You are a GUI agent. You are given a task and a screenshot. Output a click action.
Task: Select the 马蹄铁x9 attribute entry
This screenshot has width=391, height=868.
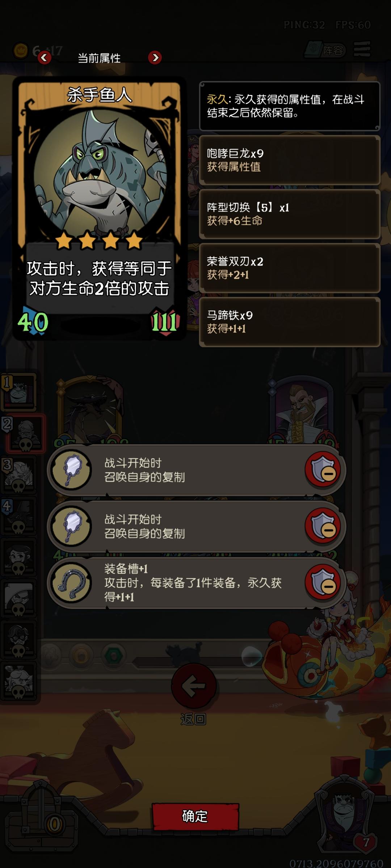pos(290,322)
